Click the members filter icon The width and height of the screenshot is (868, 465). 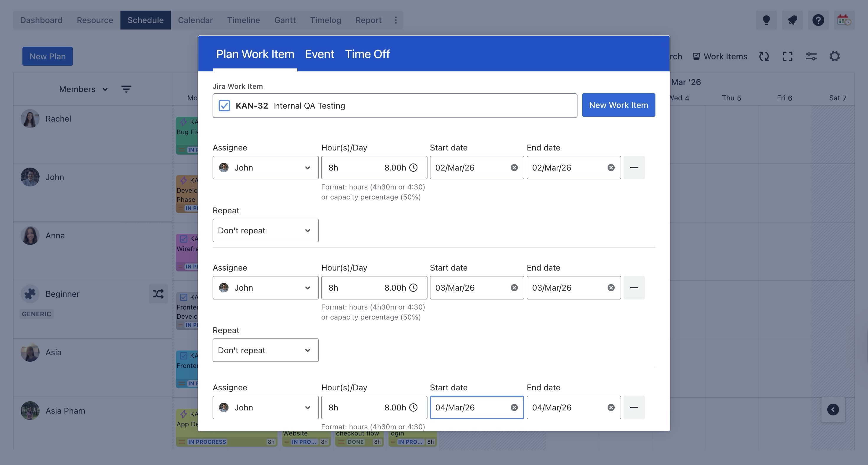(x=126, y=89)
